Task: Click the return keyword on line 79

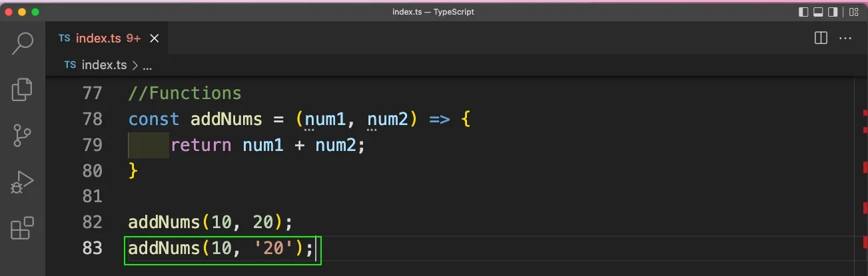Action: [x=201, y=145]
